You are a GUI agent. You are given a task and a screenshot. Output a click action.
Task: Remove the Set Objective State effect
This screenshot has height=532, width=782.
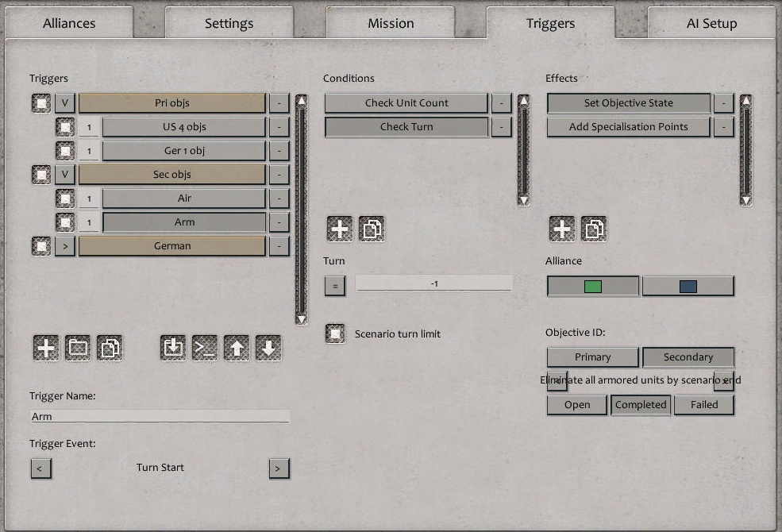click(724, 103)
